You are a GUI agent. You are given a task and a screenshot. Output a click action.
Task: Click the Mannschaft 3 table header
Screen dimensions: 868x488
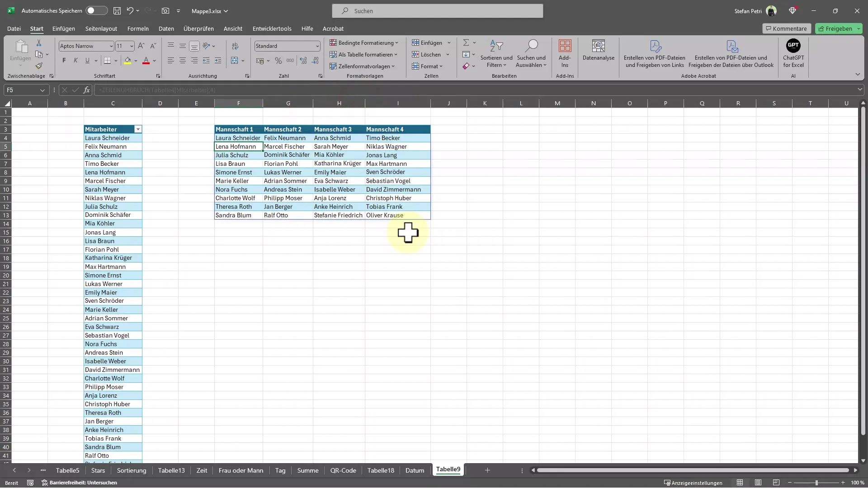[x=339, y=129]
